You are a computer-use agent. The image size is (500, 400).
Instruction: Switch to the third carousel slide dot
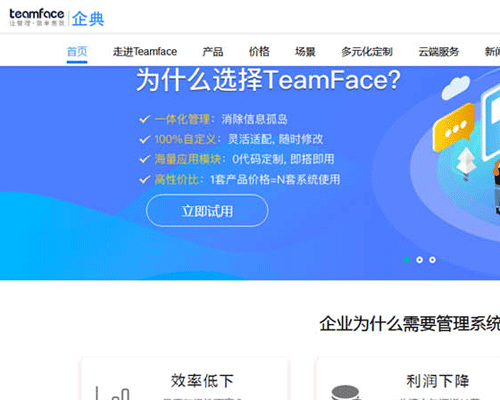(432, 260)
